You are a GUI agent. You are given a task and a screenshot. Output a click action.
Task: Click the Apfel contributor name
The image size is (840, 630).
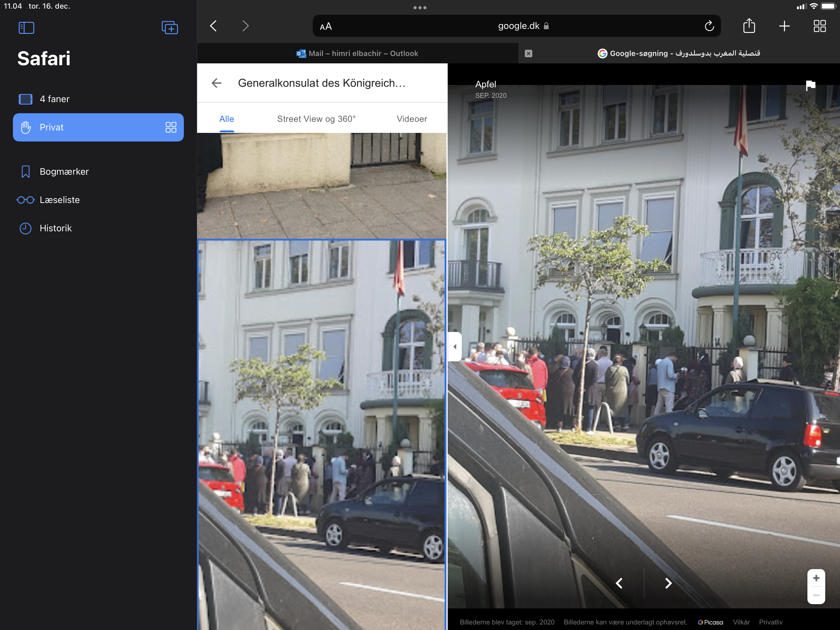(485, 84)
